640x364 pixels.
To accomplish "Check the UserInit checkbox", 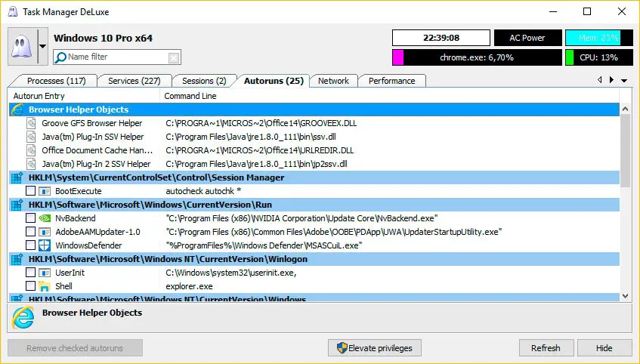I will [31, 272].
